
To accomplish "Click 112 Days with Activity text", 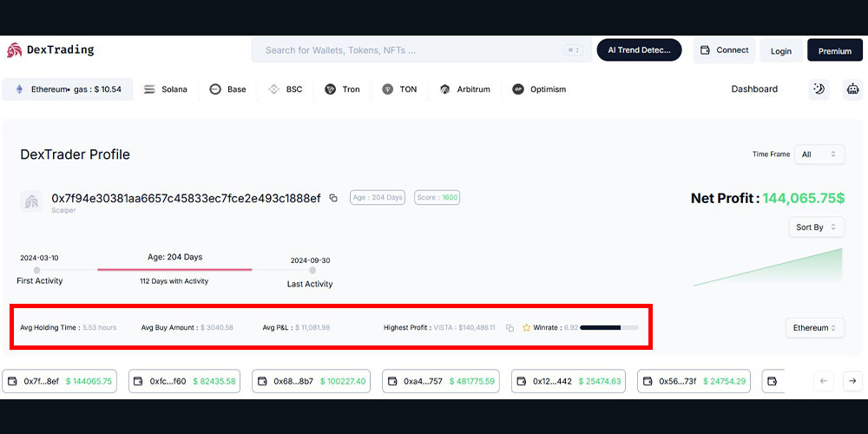I will 174,281.
